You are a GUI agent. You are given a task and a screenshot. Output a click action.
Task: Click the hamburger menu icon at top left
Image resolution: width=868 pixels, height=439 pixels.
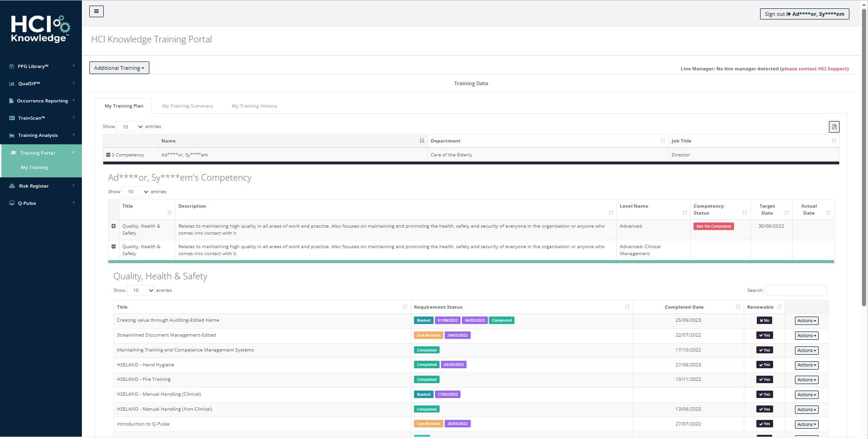pos(96,11)
